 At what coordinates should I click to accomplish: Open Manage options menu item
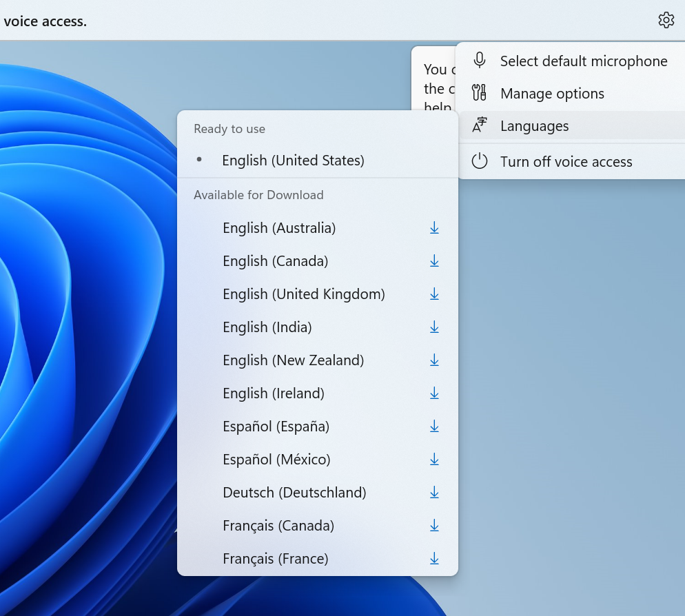pyautogui.click(x=572, y=93)
